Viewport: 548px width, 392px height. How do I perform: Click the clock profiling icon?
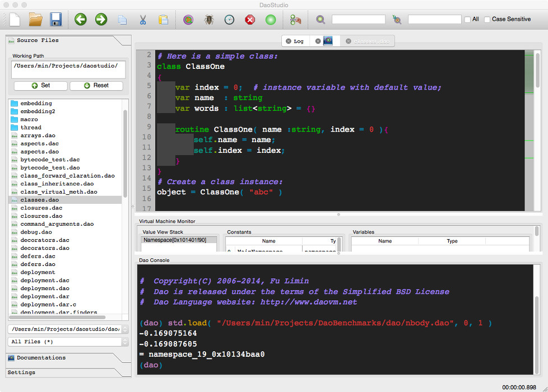pos(229,20)
